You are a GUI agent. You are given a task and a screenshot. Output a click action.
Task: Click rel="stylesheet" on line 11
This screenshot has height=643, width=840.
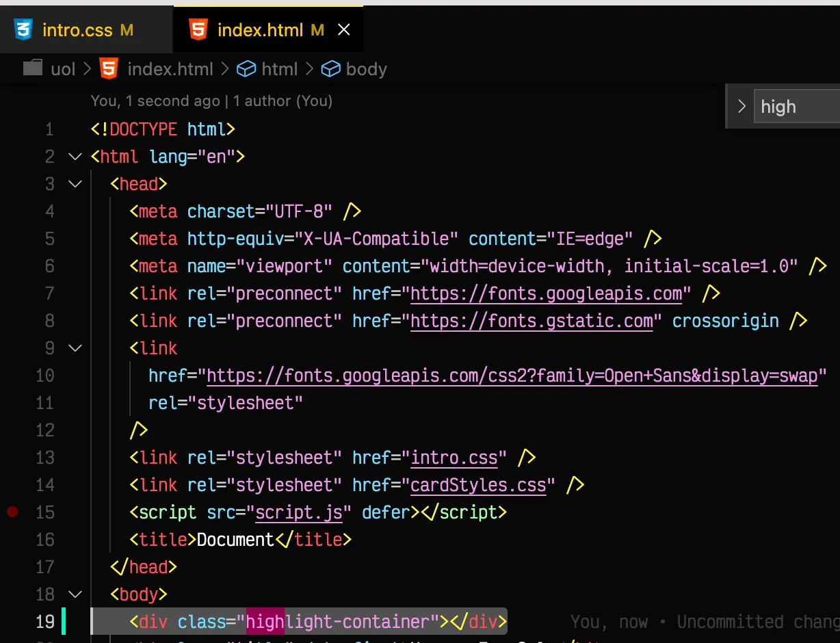tap(226, 403)
